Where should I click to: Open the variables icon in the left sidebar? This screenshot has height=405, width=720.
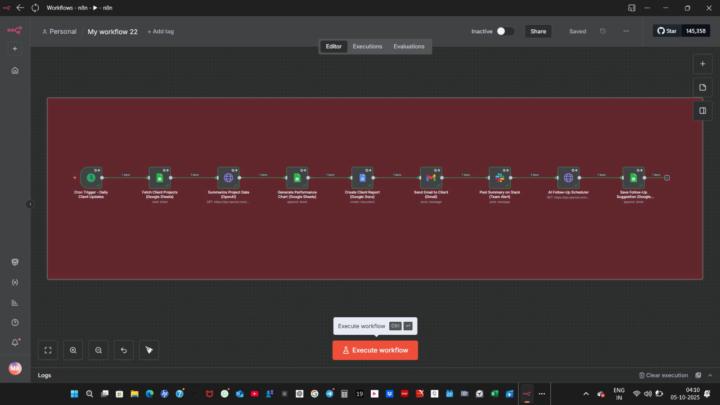15,282
